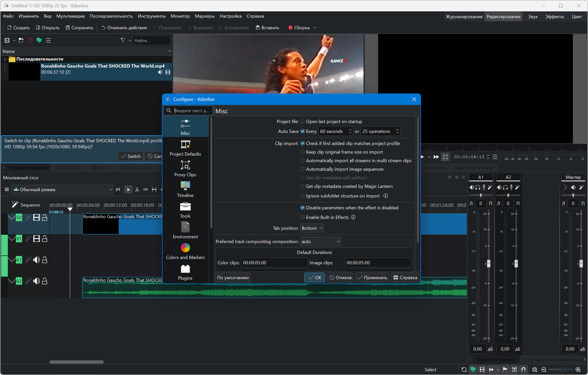Lock track V2 with the padlock icon
The width and height of the screenshot is (588, 375).
(x=45, y=217)
